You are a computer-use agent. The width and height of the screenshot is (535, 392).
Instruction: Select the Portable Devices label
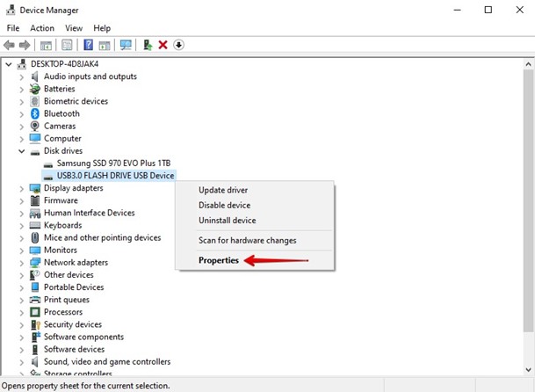coord(74,287)
